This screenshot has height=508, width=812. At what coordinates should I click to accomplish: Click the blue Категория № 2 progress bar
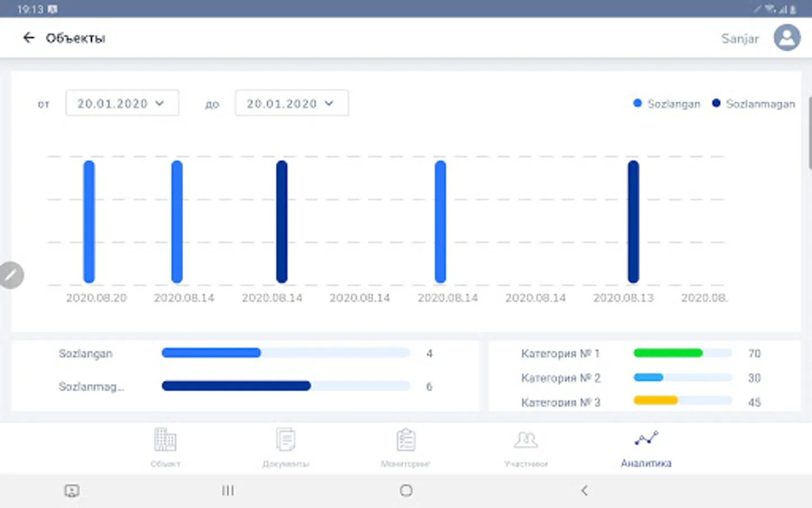[683, 378]
